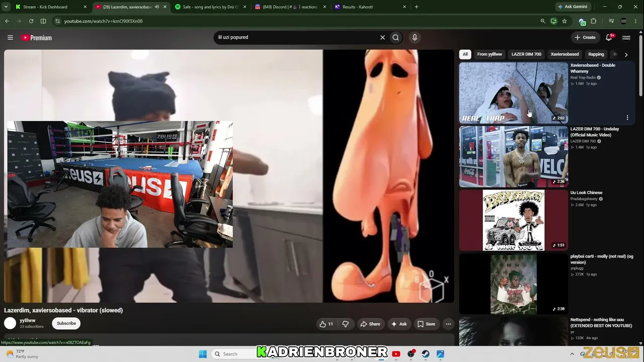
Task: Select the LAZER DIM 700 filter chip
Action: click(x=526, y=54)
